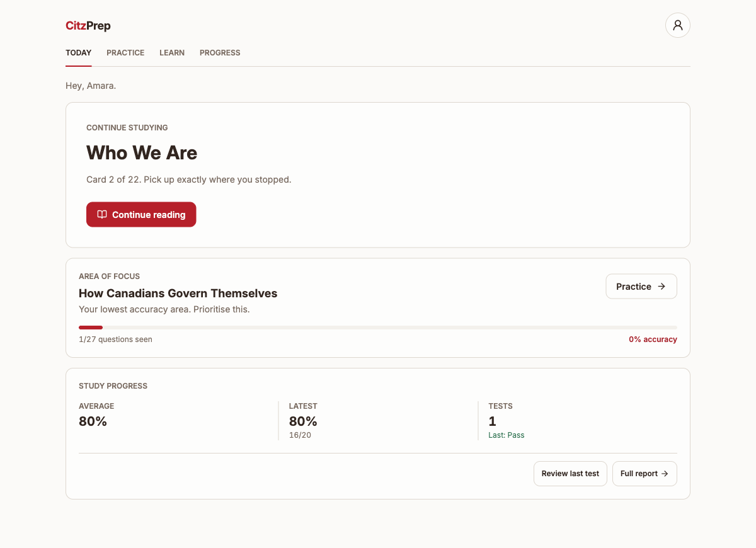
Task: Click the '16/20' latest score
Action: tap(300, 435)
